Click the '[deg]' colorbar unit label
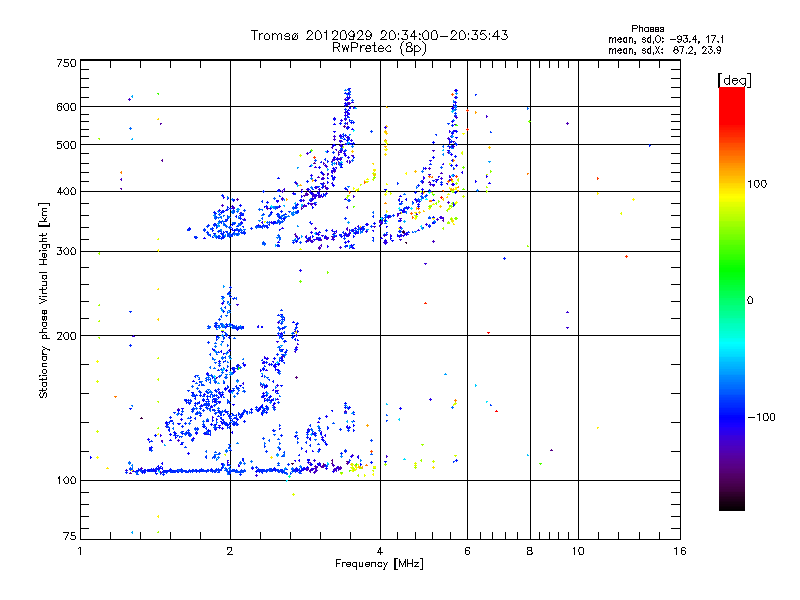 coord(734,80)
